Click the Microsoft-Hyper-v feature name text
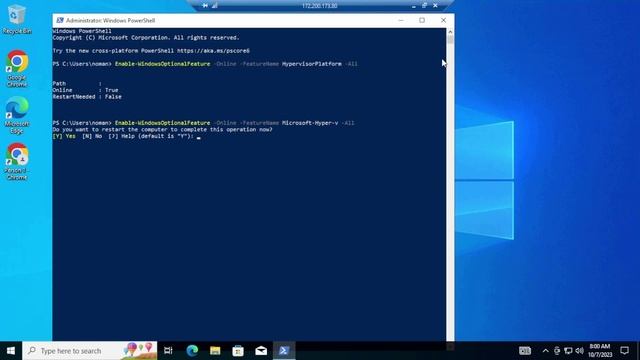This screenshot has height=360, width=640. 310,123
